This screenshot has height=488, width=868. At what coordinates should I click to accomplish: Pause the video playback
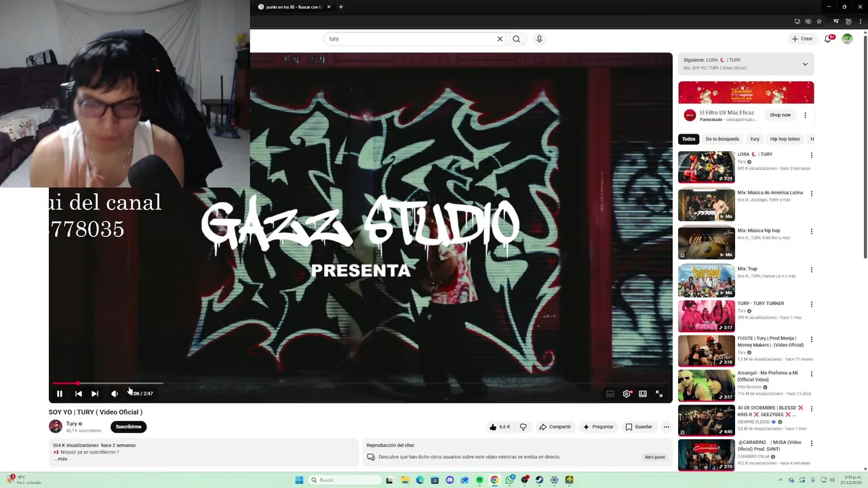(x=60, y=394)
